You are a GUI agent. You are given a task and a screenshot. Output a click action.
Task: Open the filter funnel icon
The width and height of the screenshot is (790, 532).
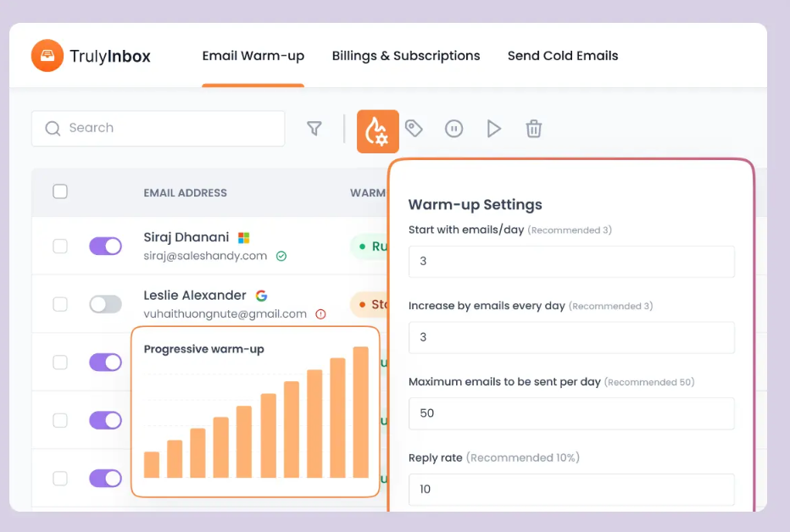pyautogui.click(x=314, y=129)
